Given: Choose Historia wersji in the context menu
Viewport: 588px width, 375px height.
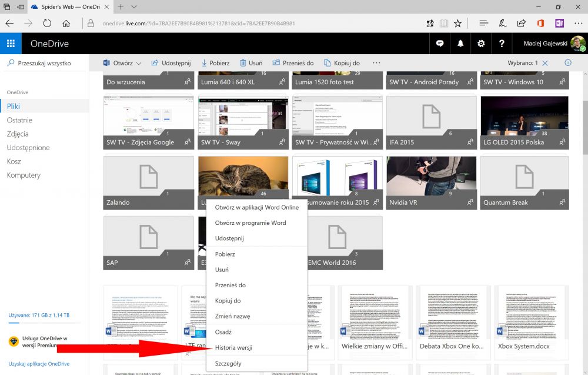Looking at the screenshot, I should coord(257,347).
